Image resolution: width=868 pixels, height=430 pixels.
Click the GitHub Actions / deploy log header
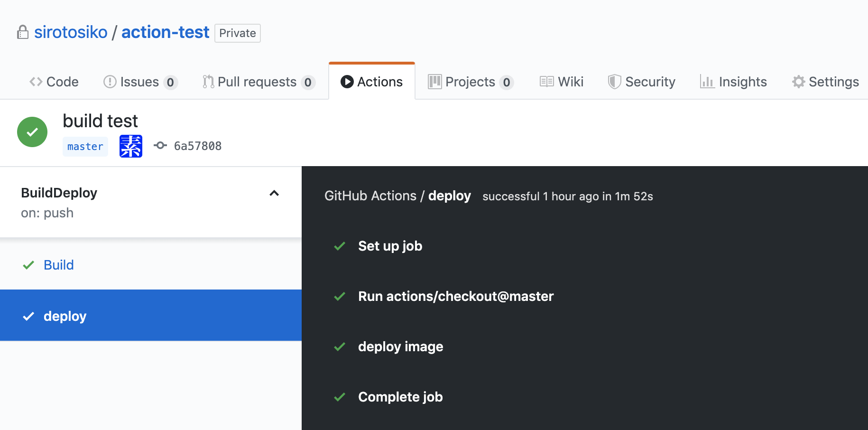pyautogui.click(x=397, y=196)
